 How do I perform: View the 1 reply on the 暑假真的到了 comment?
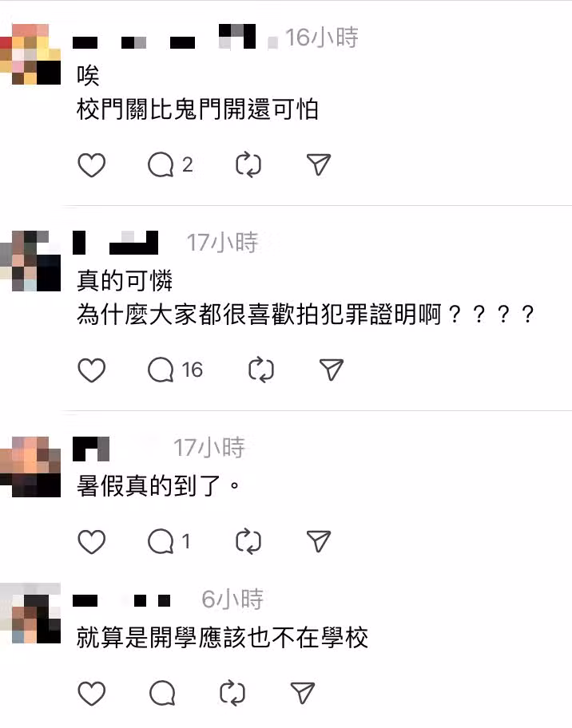(x=169, y=541)
